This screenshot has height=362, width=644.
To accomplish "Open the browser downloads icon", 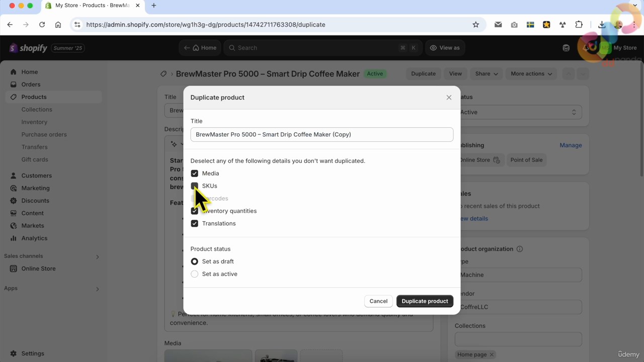I will tap(602, 25).
